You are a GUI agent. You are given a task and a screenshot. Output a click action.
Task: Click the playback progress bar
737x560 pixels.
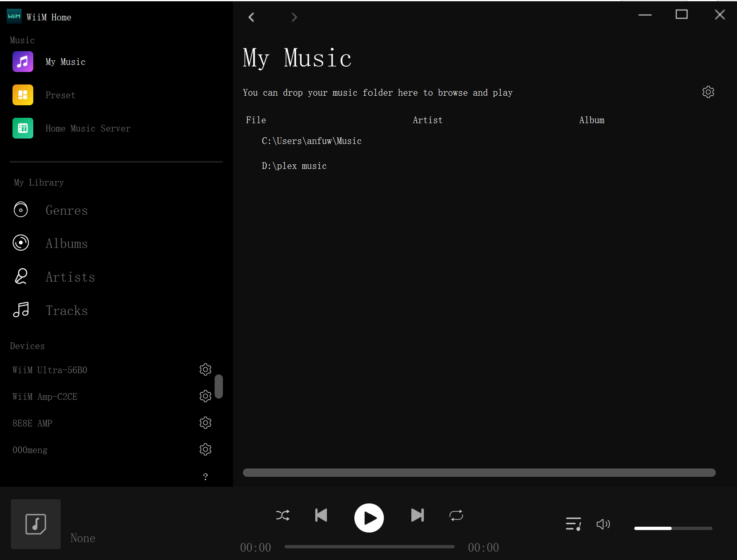click(x=369, y=547)
